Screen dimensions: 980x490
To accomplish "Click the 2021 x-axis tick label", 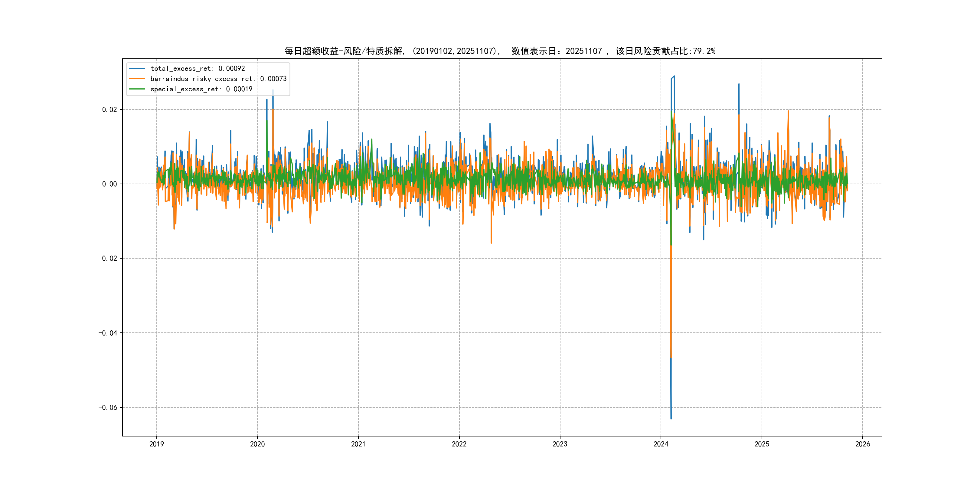I will click(x=358, y=444).
